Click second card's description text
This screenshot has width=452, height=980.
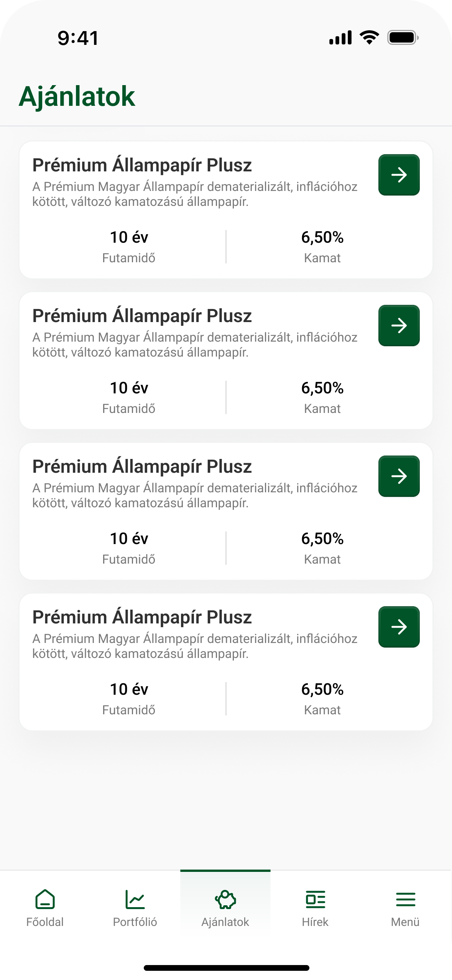point(195,345)
